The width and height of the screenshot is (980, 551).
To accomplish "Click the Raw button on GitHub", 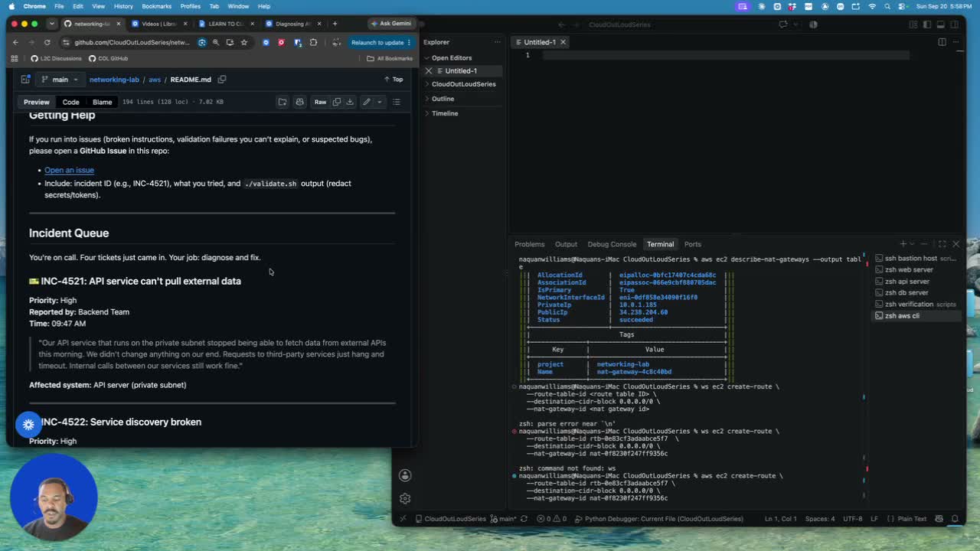I will tap(320, 102).
